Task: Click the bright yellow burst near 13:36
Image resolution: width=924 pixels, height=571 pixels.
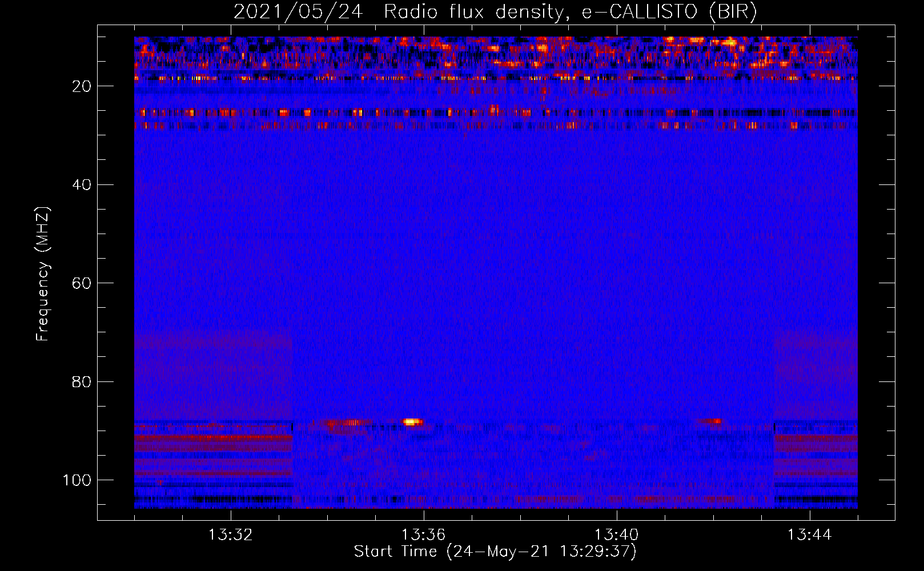Action: pyautogui.click(x=412, y=422)
